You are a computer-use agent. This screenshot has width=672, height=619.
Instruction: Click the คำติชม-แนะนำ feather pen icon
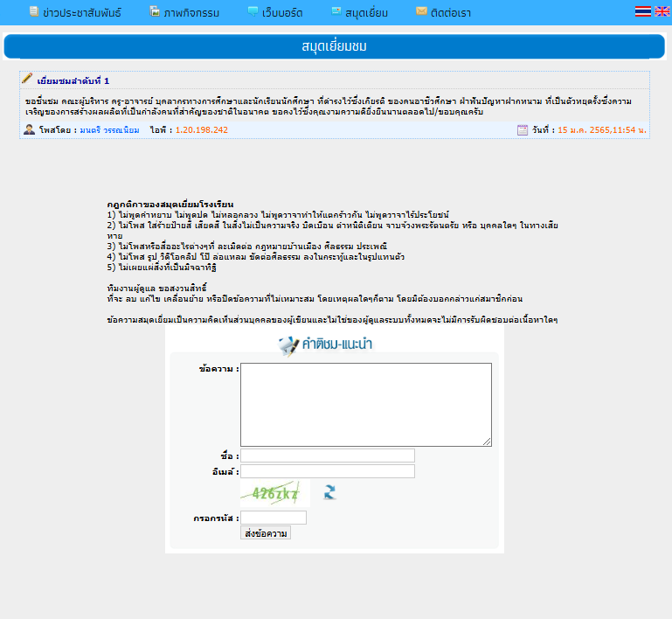pyautogui.click(x=288, y=346)
